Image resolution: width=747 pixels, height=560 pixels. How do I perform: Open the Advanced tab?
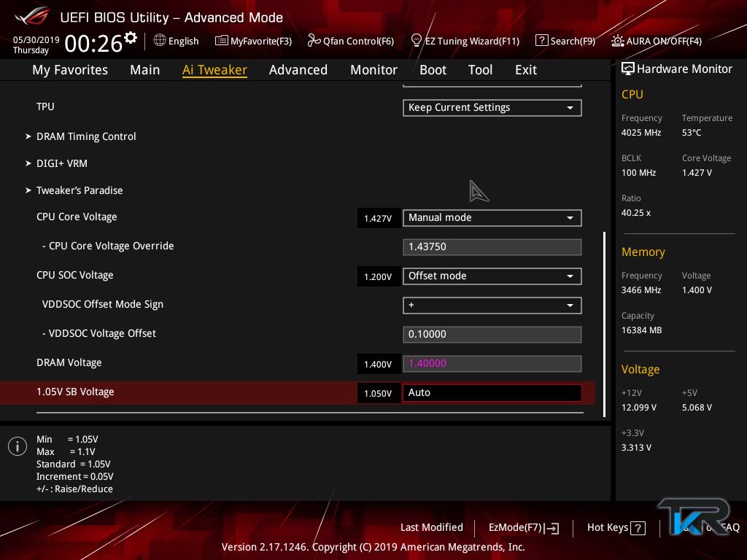pos(298,70)
